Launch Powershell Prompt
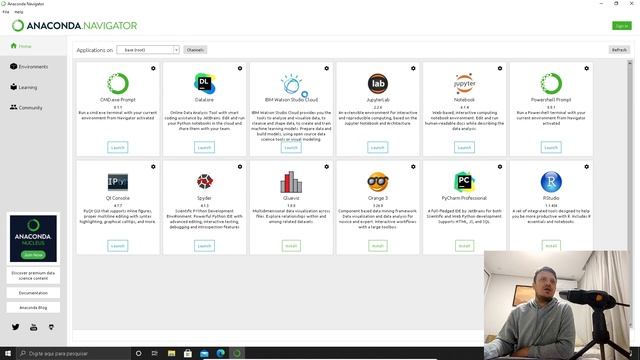The height and width of the screenshot is (360, 640). (551, 147)
